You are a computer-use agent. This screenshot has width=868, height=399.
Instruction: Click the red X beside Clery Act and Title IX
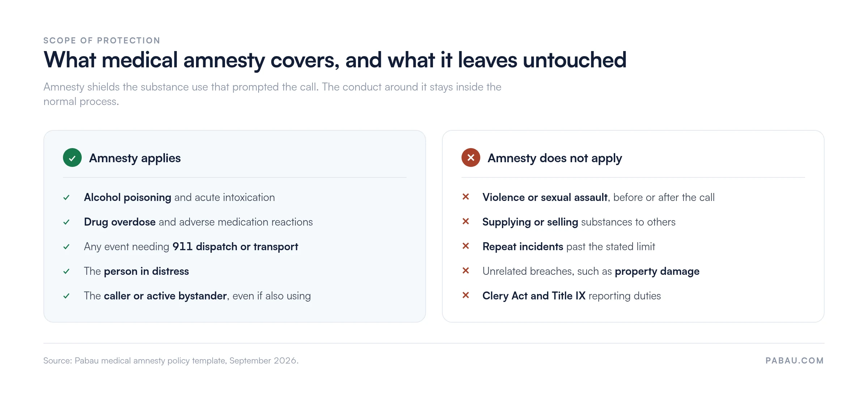[466, 295]
